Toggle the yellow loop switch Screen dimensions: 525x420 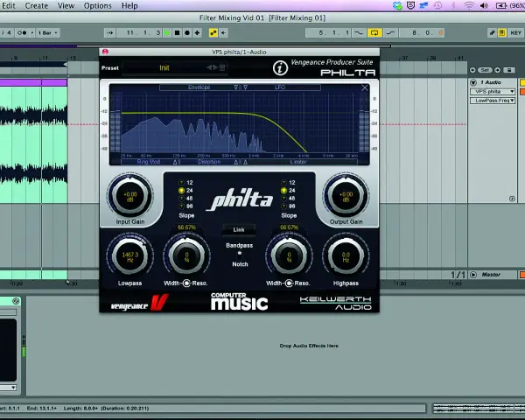[x=374, y=33]
